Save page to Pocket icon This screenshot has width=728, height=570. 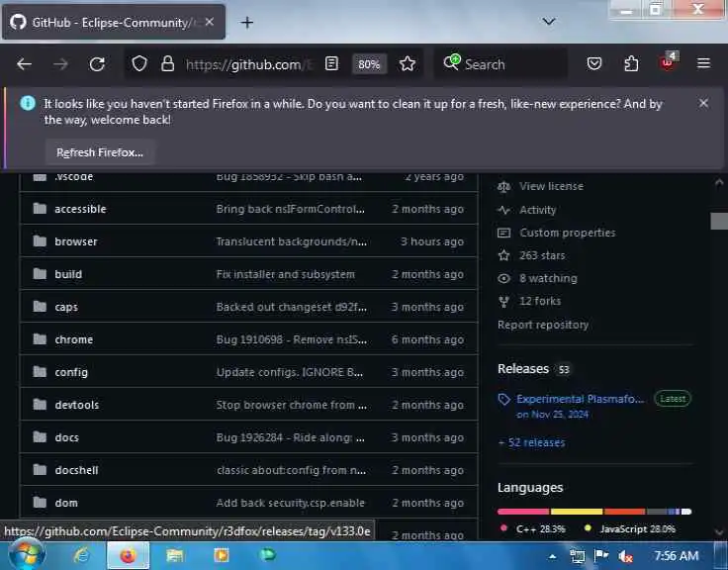(x=594, y=63)
